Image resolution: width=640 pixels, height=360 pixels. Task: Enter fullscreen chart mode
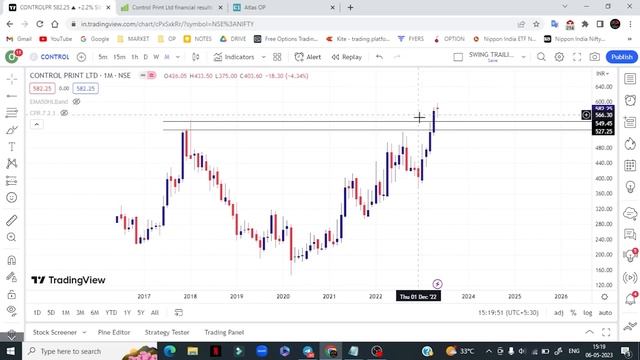click(x=577, y=57)
